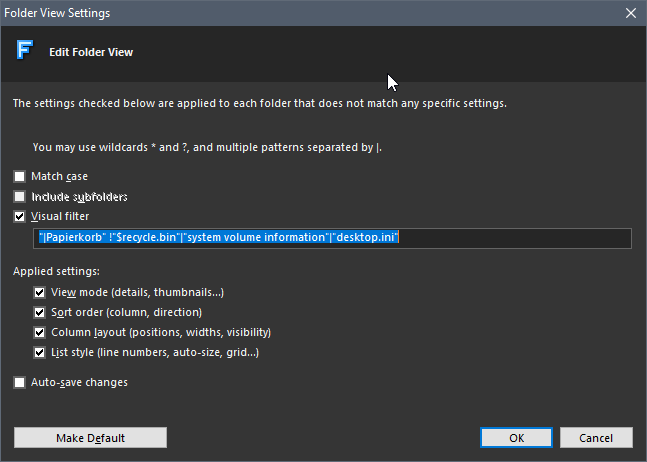
Task: Confirm the settings with OK
Action: coord(516,438)
